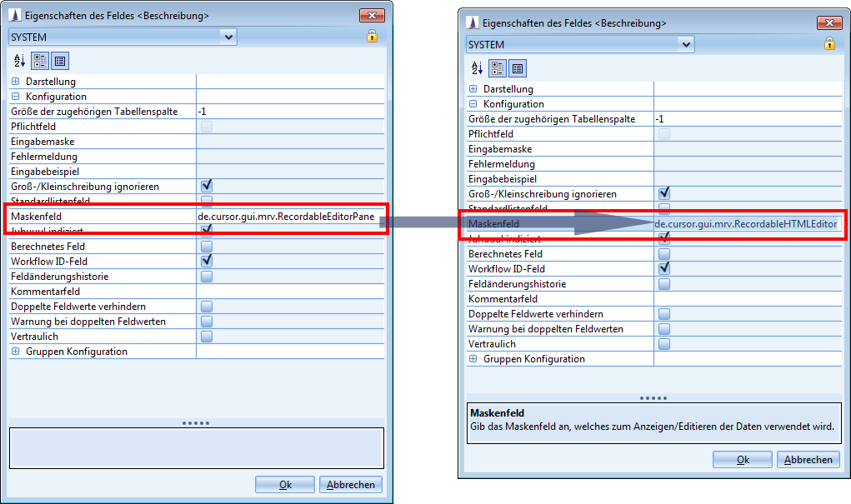This screenshot has height=504, width=851.
Task: Click alphabetical sort icon in RecordableHTMLEditor dialog
Action: pos(478,68)
